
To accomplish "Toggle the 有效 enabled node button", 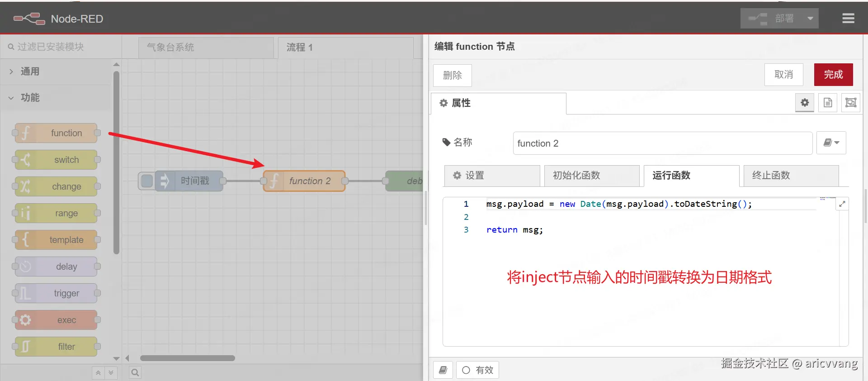I will [x=478, y=370].
